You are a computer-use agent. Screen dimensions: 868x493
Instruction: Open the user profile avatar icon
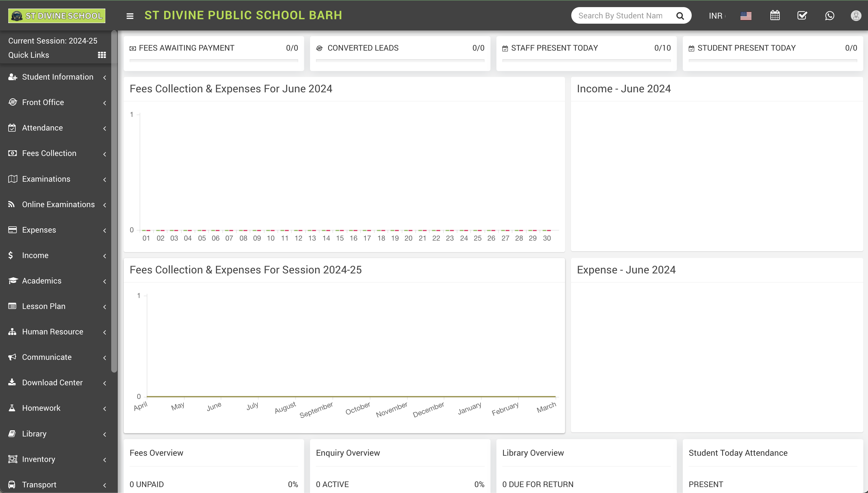tap(856, 16)
